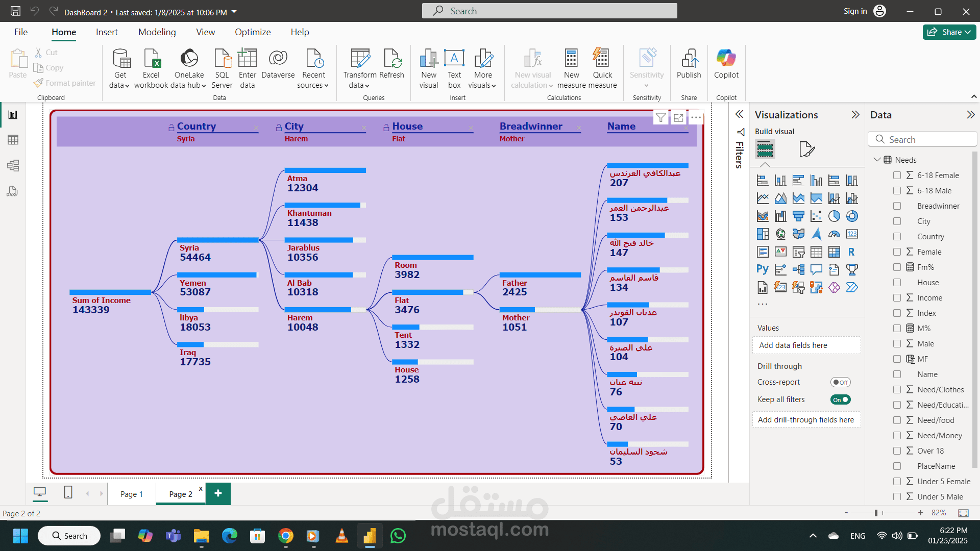This screenshot has height=551, width=980.
Task: Collapse the Needs table tree
Action: (x=877, y=160)
